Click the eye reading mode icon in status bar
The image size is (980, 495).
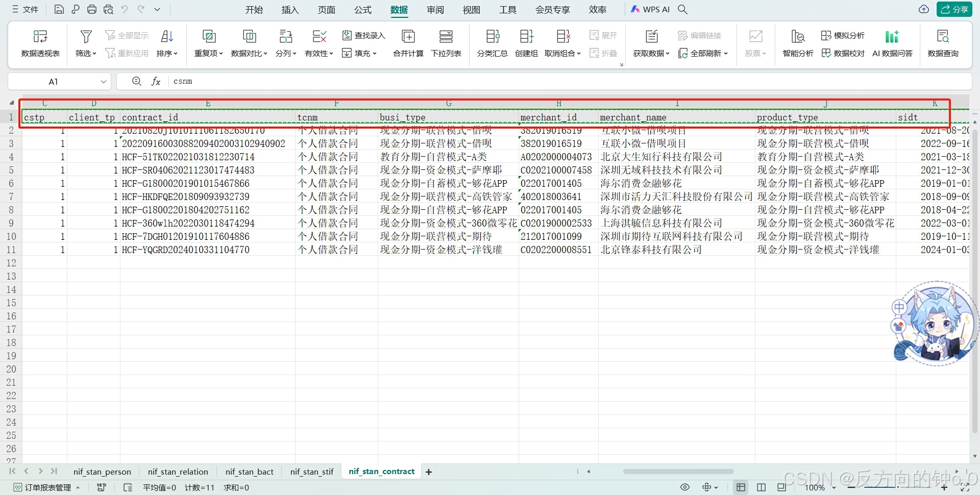[x=685, y=487]
